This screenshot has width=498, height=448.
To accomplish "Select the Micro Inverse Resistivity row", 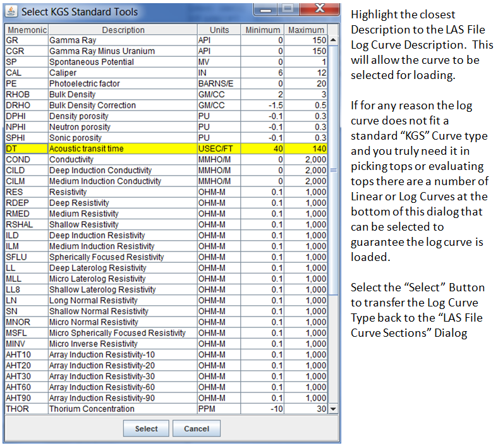I will coord(166,344).
